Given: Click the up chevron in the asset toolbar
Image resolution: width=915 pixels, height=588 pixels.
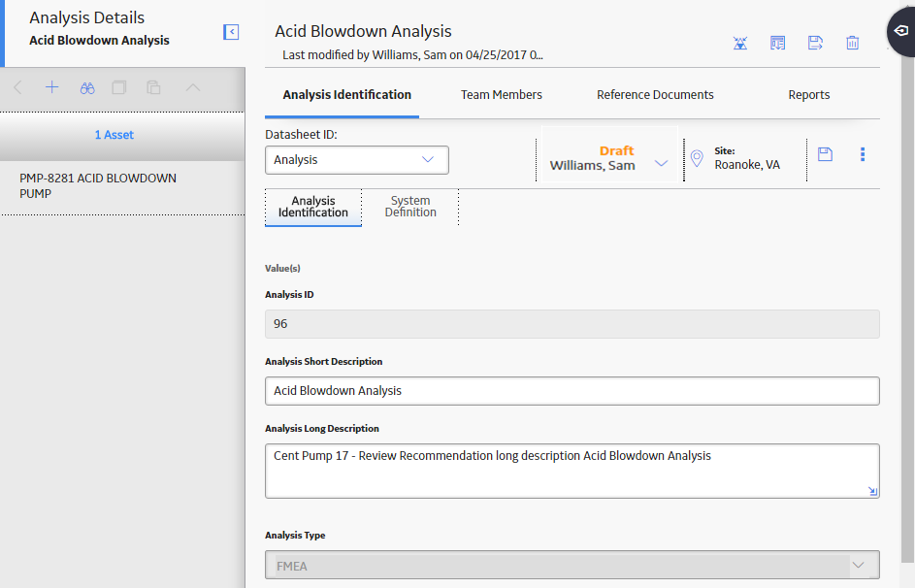Looking at the screenshot, I should point(192,87).
